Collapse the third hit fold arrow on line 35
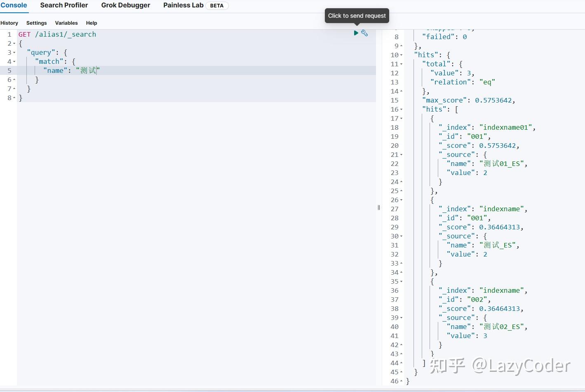 click(x=402, y=281)
